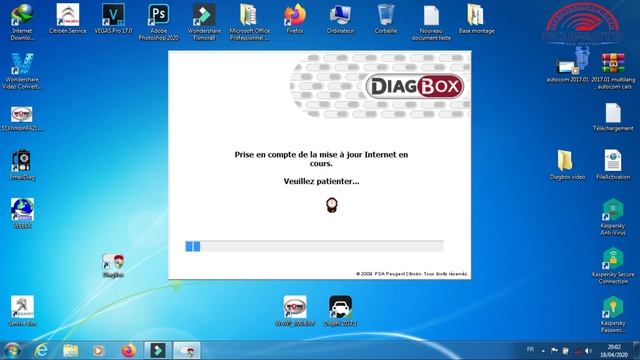The width and height of the screenshot is (640, 360).
Task: Switch to Firefox in the taskbar
Action: (x=128, y=350)
